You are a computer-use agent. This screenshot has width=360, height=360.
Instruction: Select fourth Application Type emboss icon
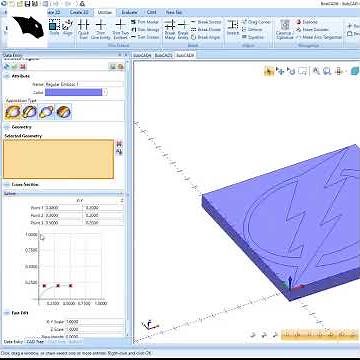click(63, 112)
